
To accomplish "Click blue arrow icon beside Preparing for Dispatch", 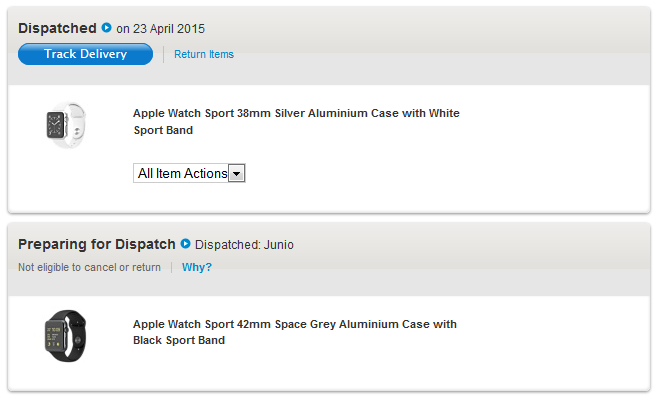I will (x=185, y=244).
